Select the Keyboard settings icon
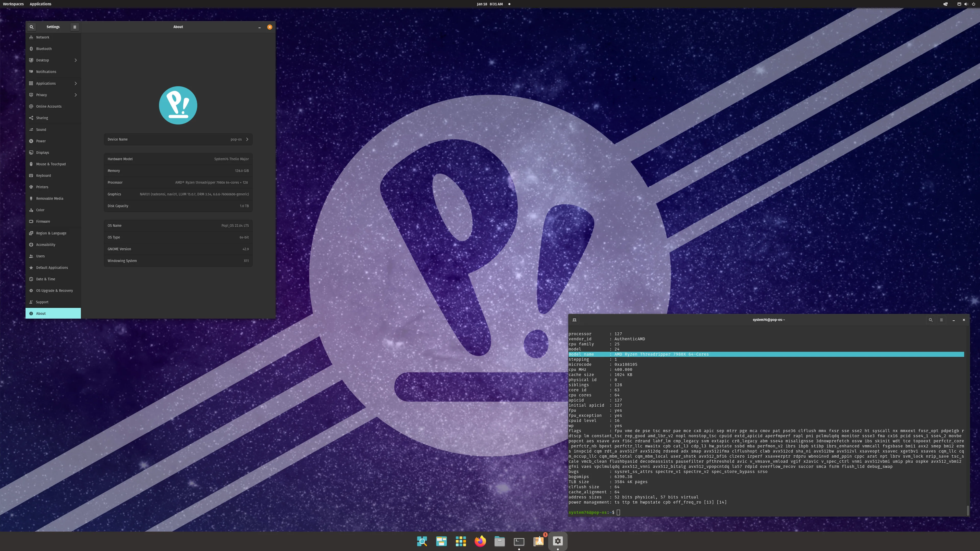The image size is (980, 551). pyautogui.click(x=31, y=175)
